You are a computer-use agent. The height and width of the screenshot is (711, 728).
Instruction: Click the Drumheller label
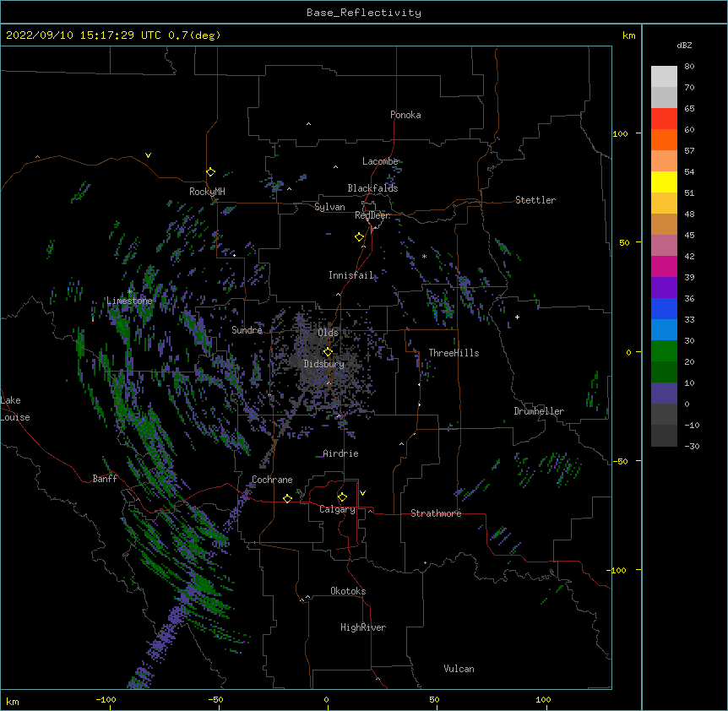539,411
